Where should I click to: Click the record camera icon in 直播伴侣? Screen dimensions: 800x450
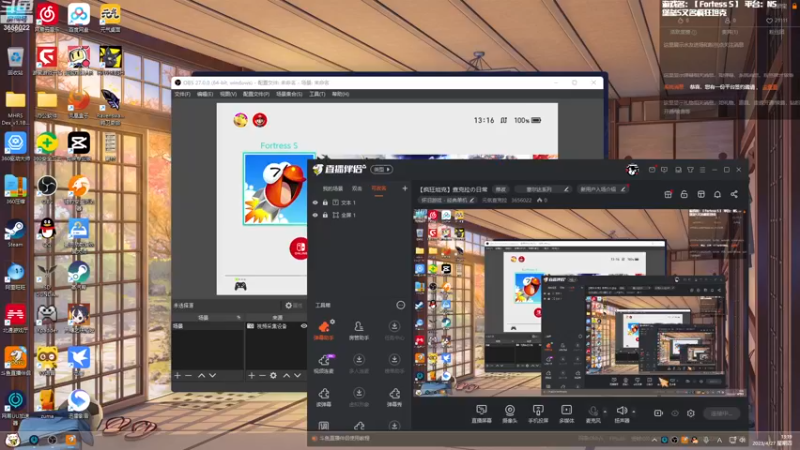pyautogui.click(x=658, y=413)
